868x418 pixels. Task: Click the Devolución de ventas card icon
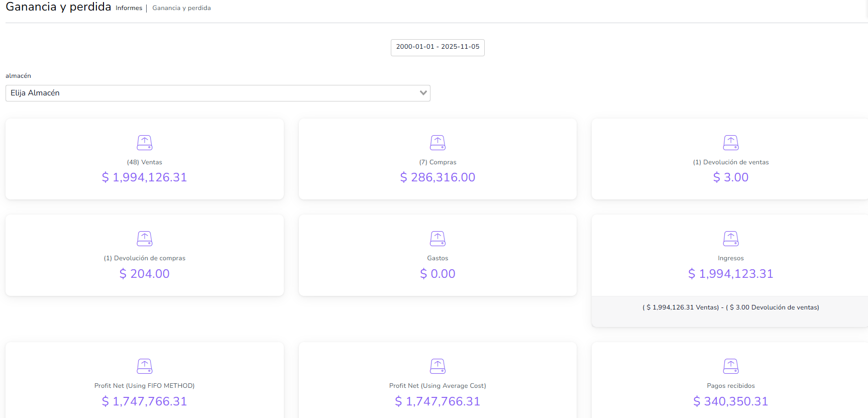coord(730,143)
